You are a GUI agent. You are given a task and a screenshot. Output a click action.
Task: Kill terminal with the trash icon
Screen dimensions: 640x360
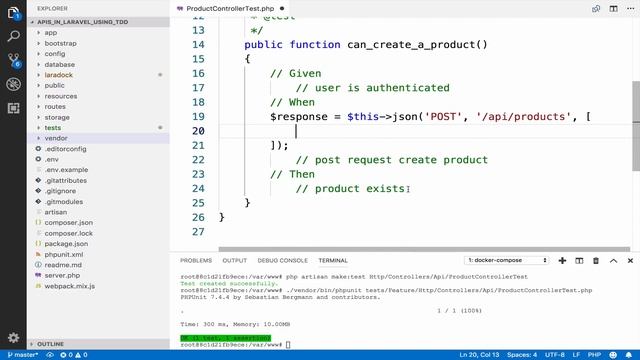pos(596,260)
